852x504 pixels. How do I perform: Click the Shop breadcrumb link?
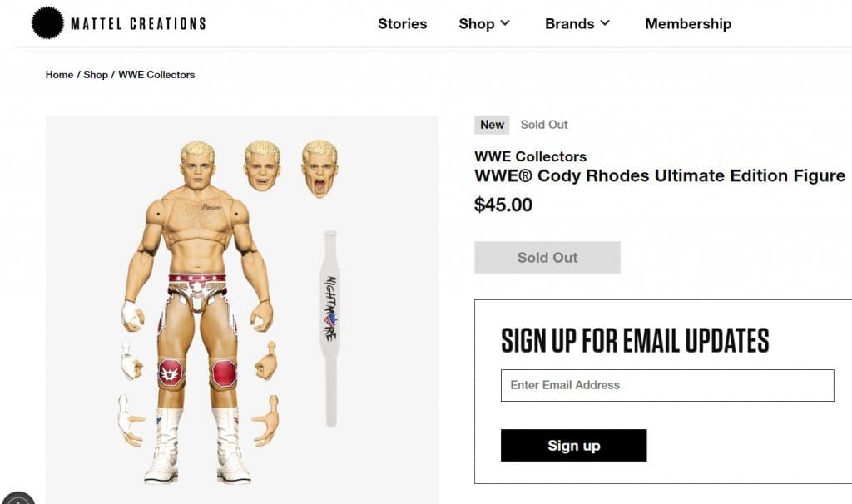[96, 75]
